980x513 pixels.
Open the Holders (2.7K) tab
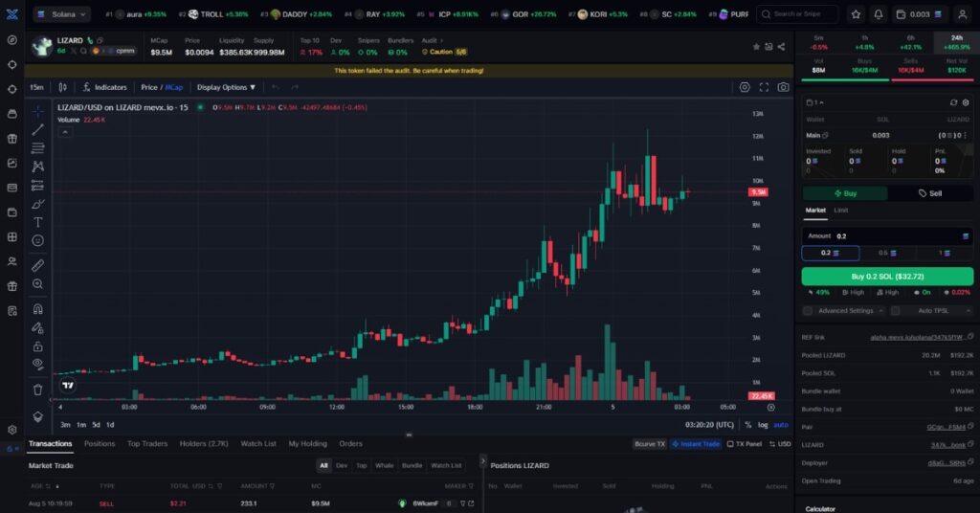pyautogui.click(x=204, y=444)
